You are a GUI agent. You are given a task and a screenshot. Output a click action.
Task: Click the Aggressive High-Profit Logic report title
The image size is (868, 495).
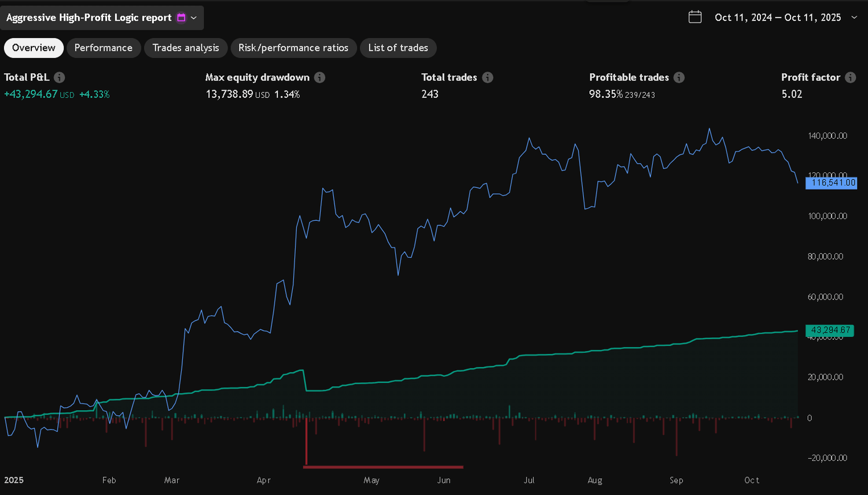[x=89, y=18]
